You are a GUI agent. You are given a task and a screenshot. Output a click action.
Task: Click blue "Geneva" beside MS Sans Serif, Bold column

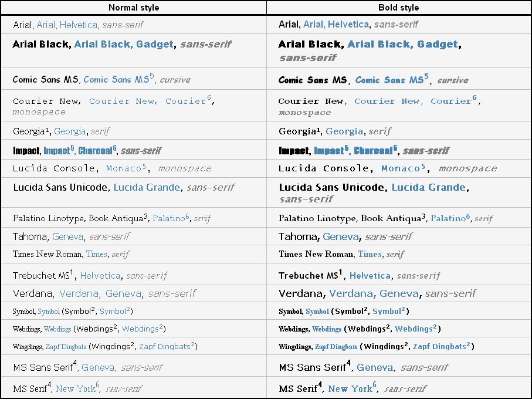(x=375, y=367)
